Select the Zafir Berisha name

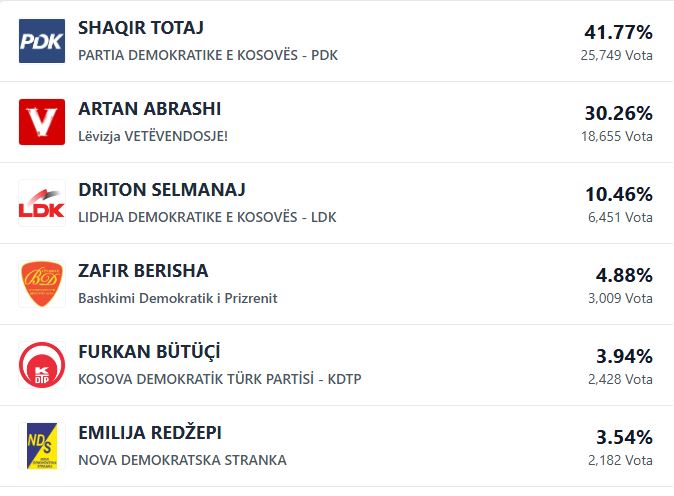click(x=143, y=271)
